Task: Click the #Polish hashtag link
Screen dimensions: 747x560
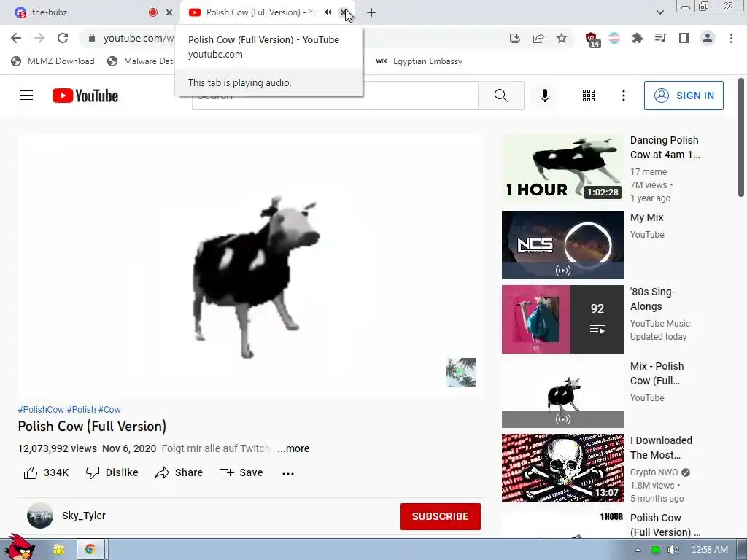Action: point(82,410)
